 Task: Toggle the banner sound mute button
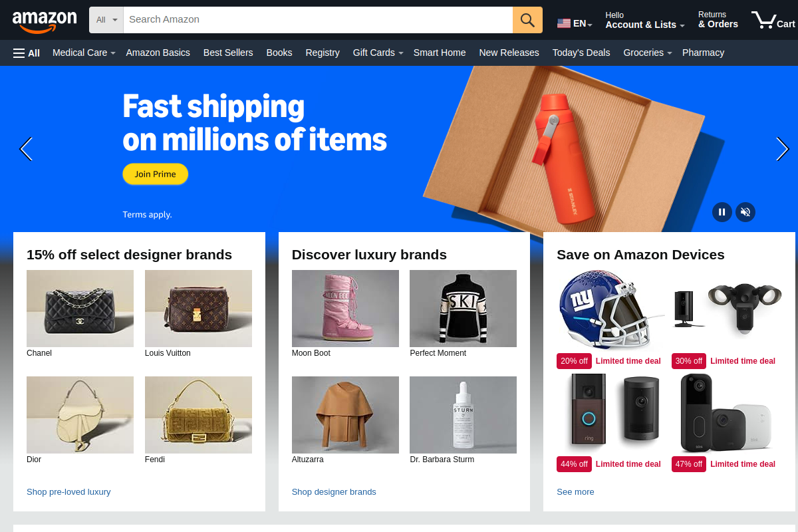point(745,212)
